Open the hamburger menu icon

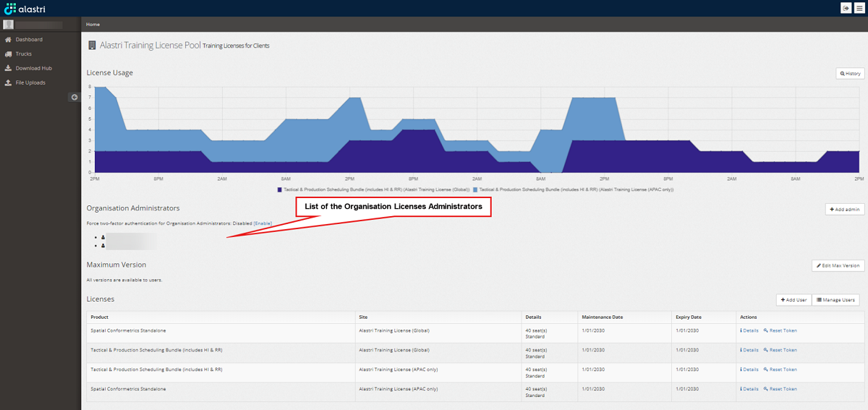pyautogui.click(x=859, y=7)
